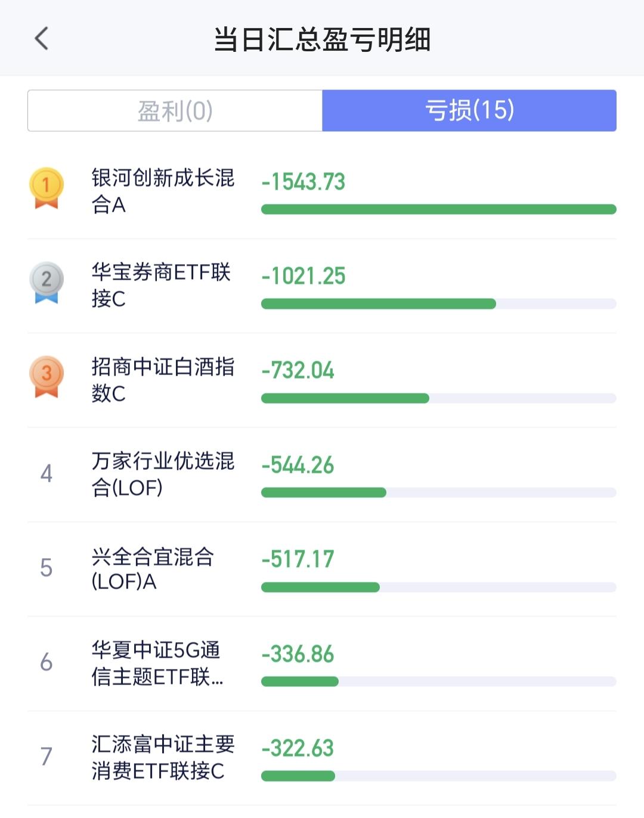Tap the -544.26 loss amount
This screenshot has height=818, width=644.
click(x=298, y=465)
